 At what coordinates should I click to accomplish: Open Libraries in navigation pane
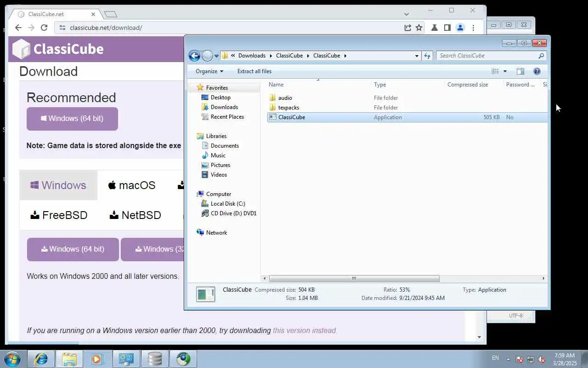coord(216,136)
